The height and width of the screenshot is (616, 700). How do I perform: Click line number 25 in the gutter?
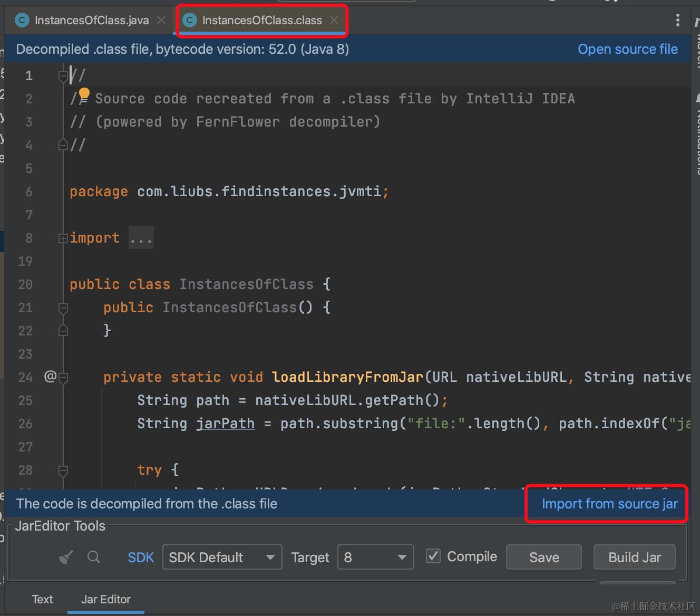coord(25,401)
